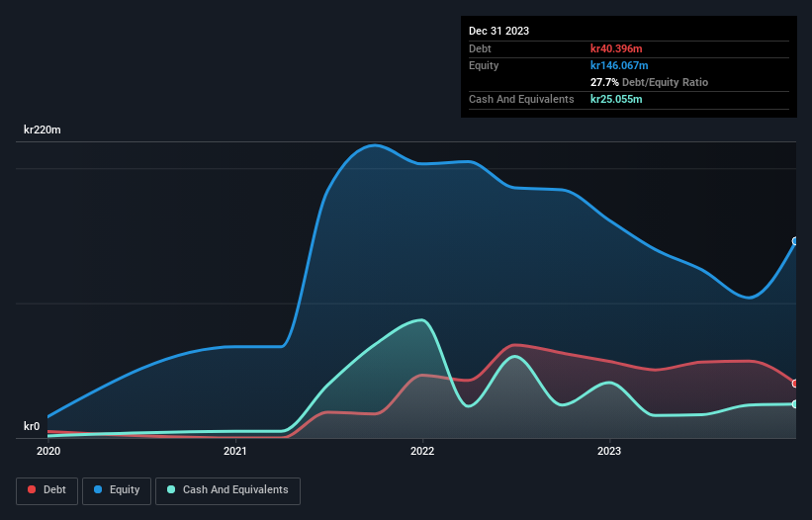812x520 pixels.
Task: Click the kr220m y-axis label
Action: (42, 130)
